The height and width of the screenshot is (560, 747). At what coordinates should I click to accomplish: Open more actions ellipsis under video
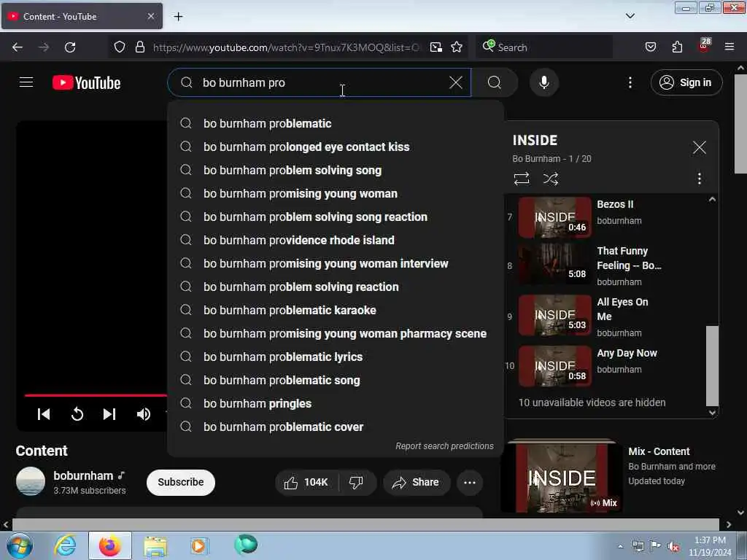[x=470, y=483]
